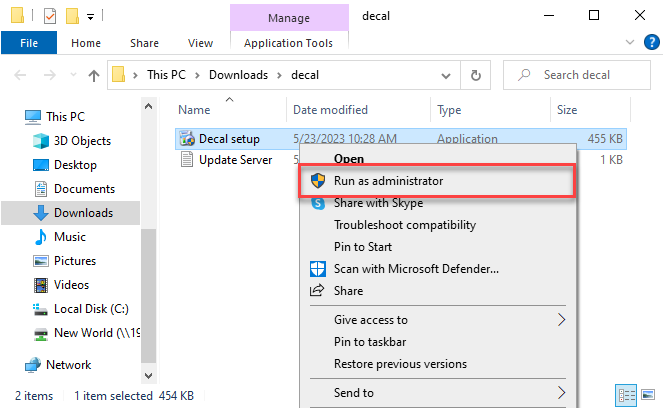
Task: Expand the Send to submenu
Action: click(x=561, y=393)
